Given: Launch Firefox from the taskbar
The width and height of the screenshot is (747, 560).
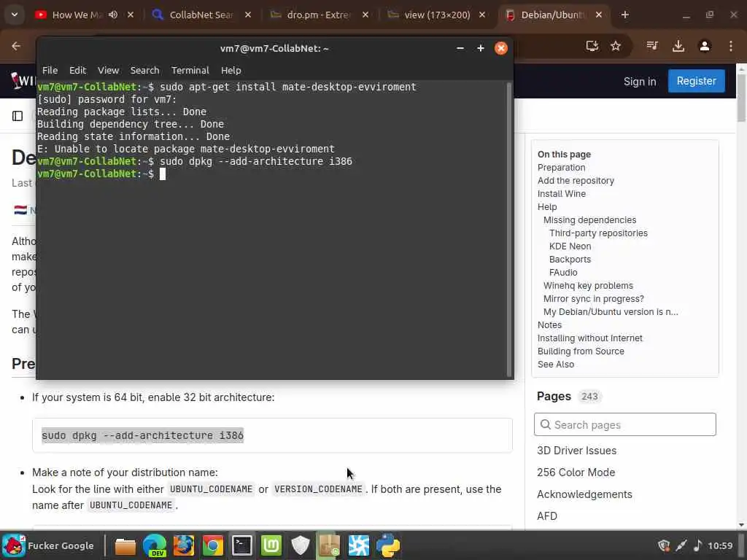Looking at the screenshot, I should [183, 545].
